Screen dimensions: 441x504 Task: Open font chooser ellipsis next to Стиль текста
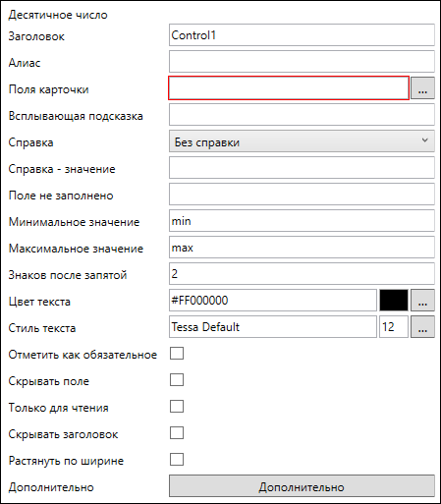pyautogui.click(x=422, y=326)
